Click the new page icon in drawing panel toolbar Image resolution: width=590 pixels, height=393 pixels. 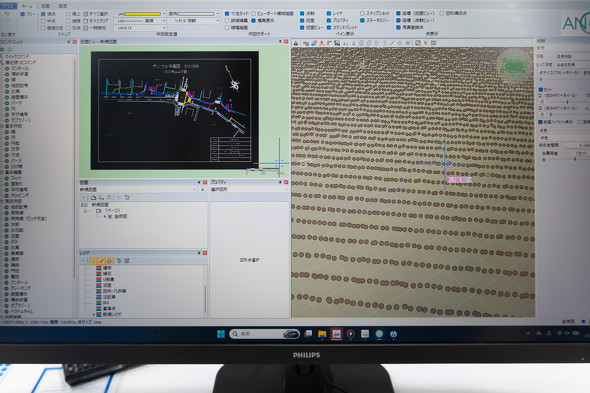tap(93, 197)
